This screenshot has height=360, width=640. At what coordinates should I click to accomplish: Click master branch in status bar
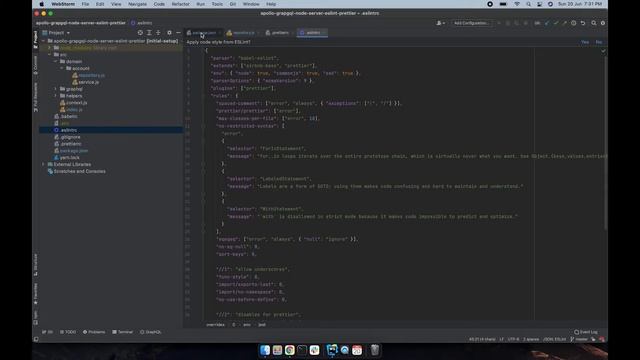coord(579,339)
